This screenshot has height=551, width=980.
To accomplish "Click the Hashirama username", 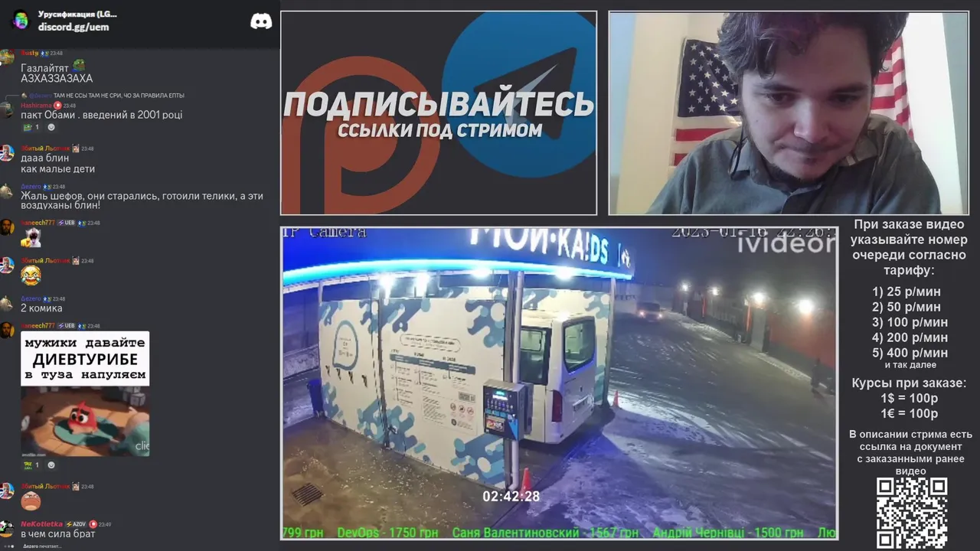I will tap(36, 106).
